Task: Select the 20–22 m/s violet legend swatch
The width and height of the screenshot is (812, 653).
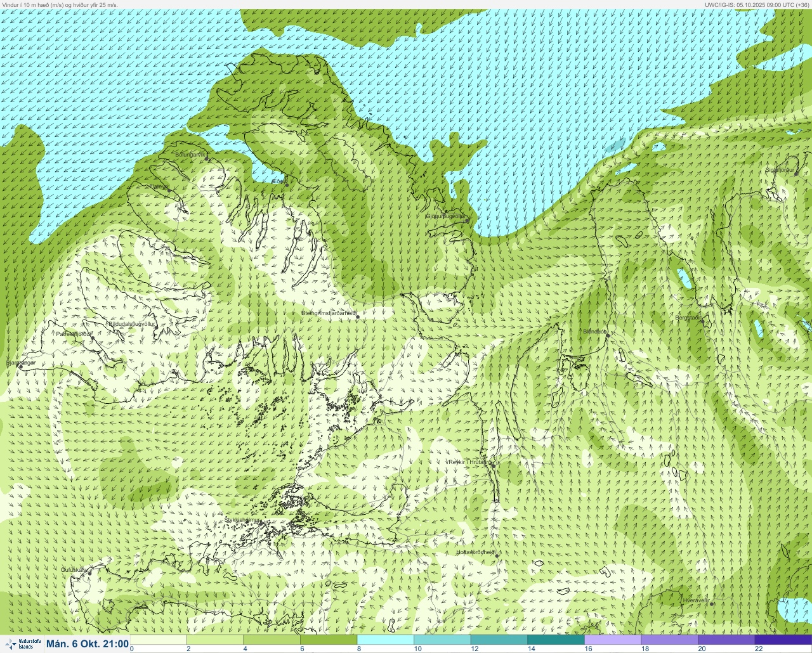Action: pyautogui.click(x=726, y=640)
